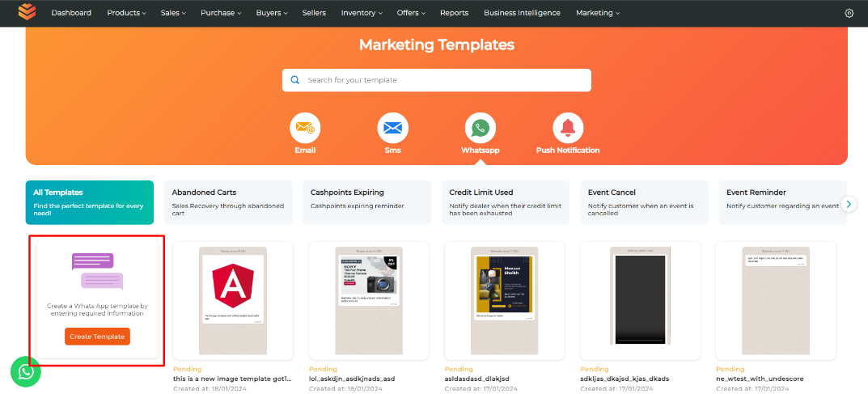Choose the Whatsapp channel icon
The image size is (868, 394).
(x=480, y=128)
